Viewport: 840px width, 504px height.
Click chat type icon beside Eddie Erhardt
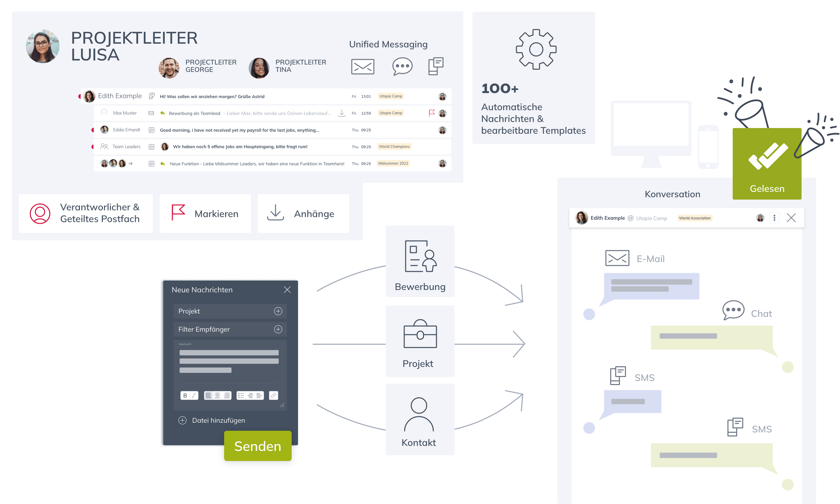152,130
